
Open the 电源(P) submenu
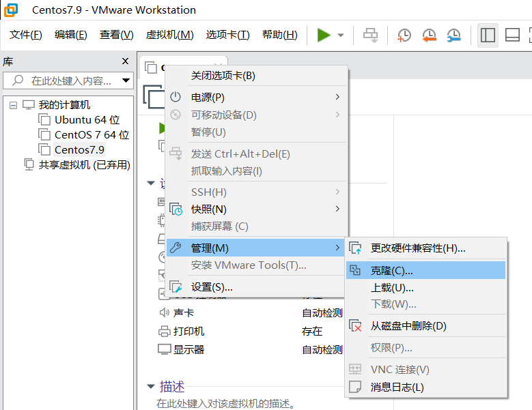(257, 98)
